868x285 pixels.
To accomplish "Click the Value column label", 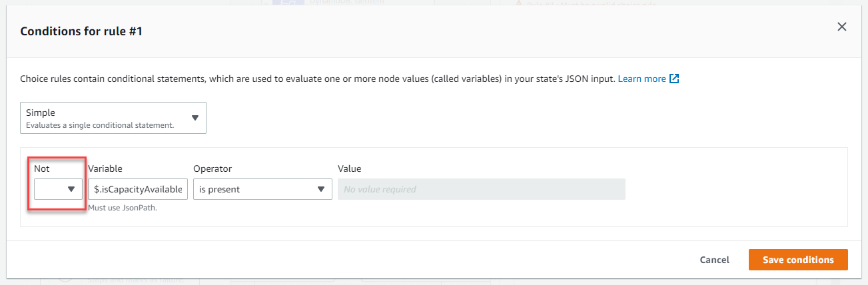I will click(350, 169).
